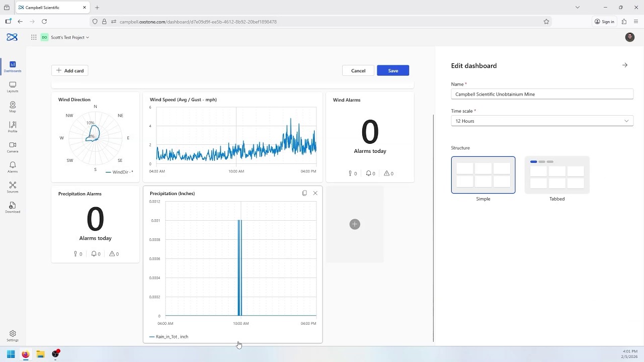Open Settings at the sidebar bottom
644x362 pixels.
click(13, 336)
